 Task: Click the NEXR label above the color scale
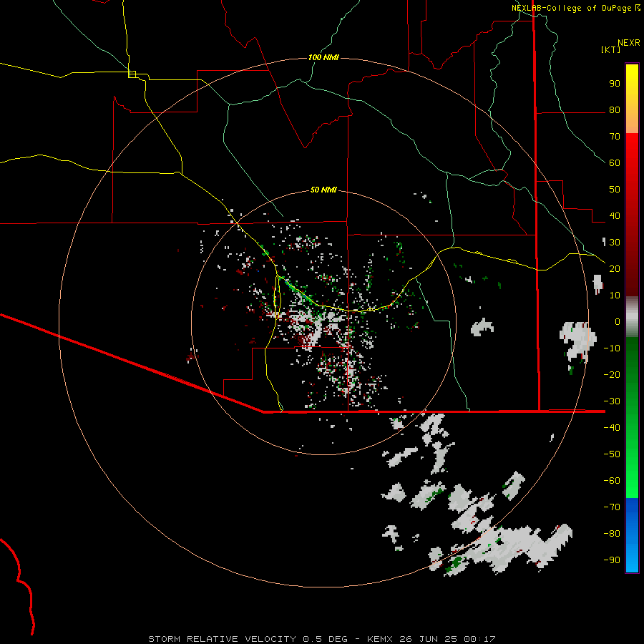pyautogui.click(x=629, y=43)
